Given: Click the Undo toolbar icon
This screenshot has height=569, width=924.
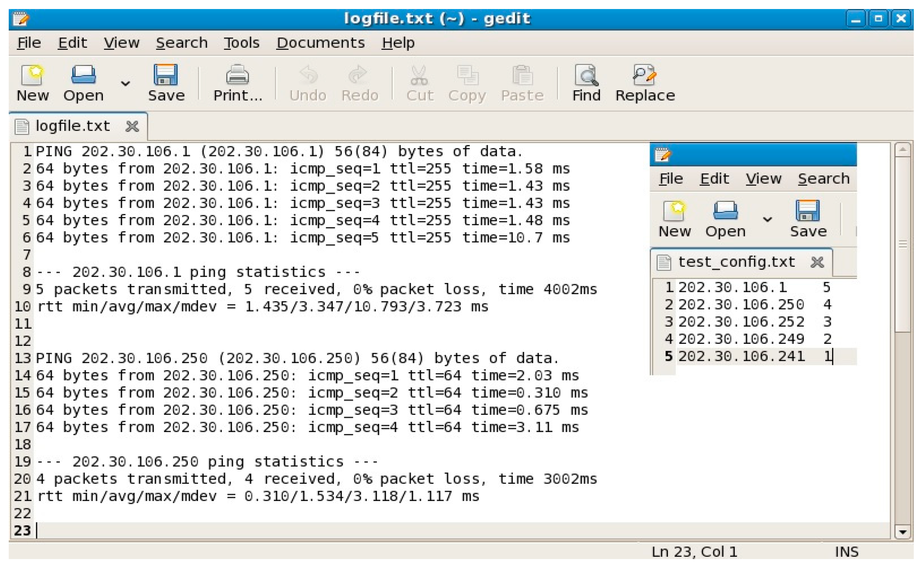Looking at the screenshot, I should pos(308,75).
